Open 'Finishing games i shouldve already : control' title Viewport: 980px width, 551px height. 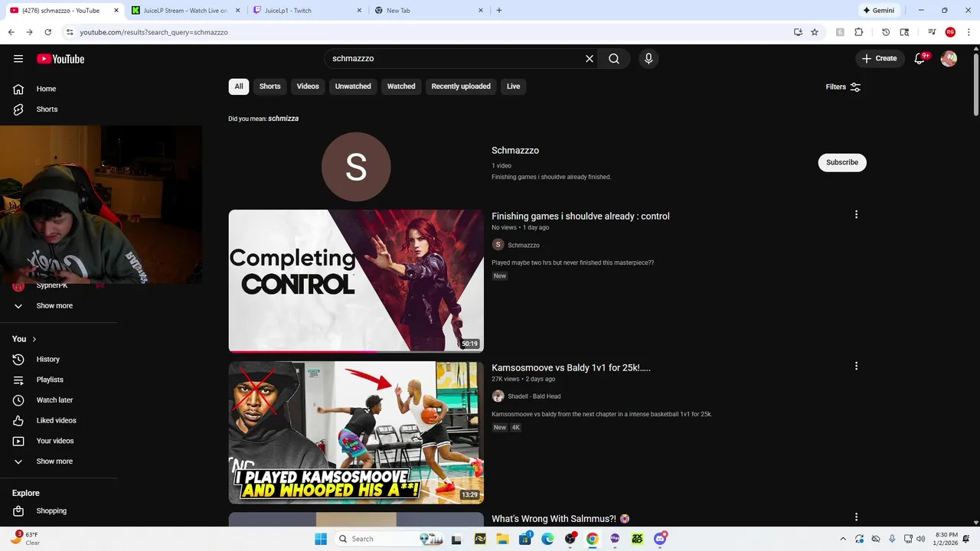pos(580,217)
